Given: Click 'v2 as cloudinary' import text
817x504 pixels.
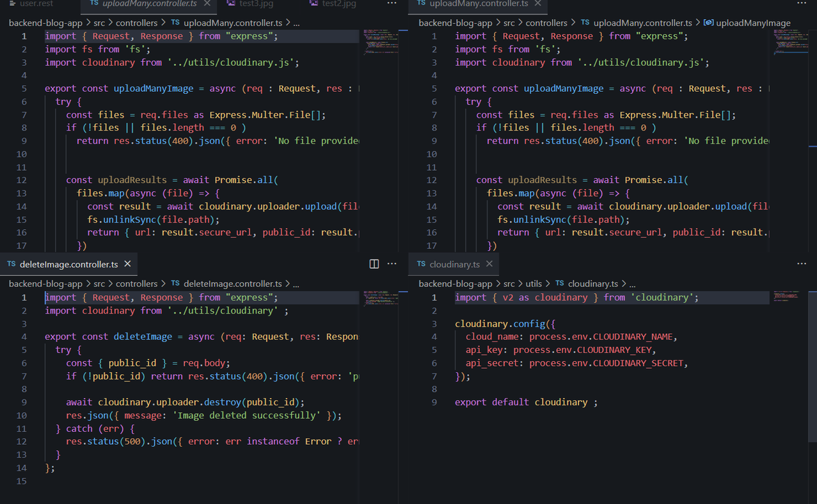Looking at the screenshot, I should point(545,297).
